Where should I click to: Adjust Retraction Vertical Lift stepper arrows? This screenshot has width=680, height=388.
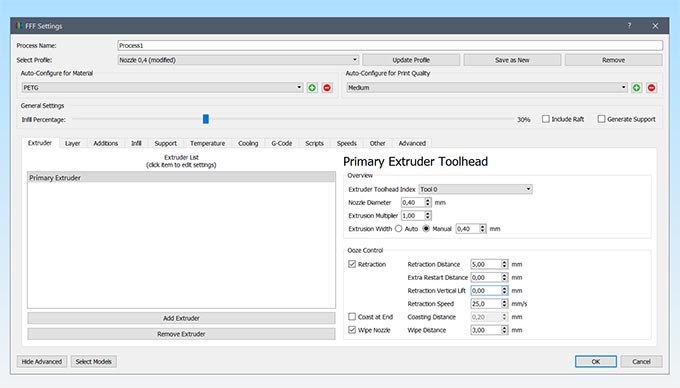504,290
